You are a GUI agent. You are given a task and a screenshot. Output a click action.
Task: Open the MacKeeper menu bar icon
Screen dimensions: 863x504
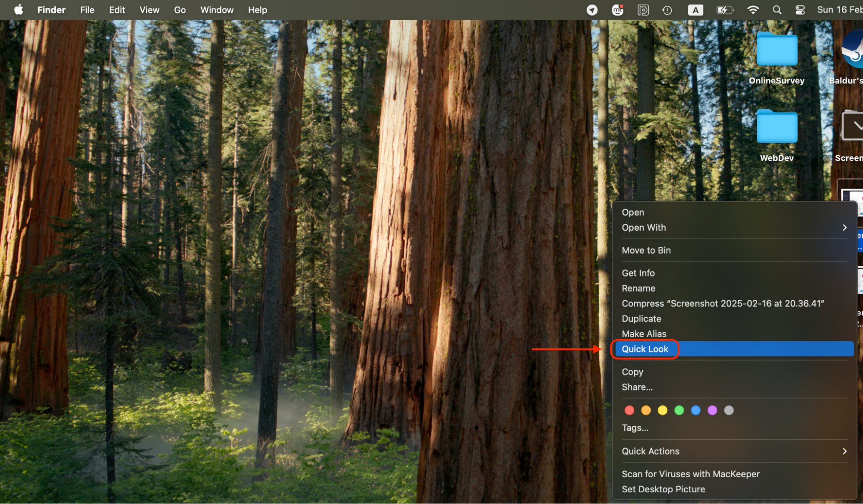[617, 9]
